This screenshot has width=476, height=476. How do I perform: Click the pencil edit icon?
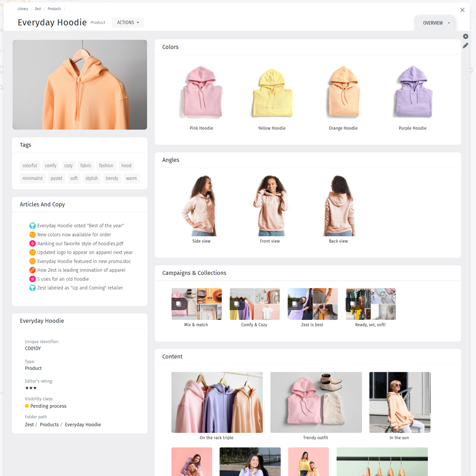tap(465, 46)
